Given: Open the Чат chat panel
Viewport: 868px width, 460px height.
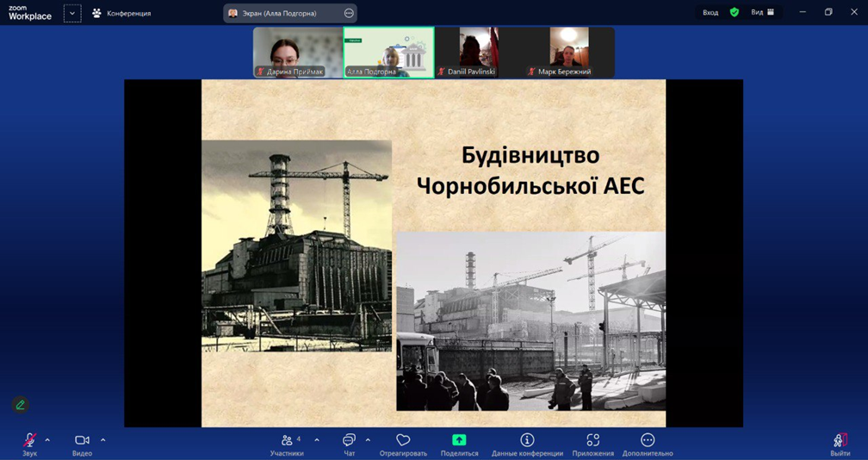Looking at the screenshot, I should point(349,444).
